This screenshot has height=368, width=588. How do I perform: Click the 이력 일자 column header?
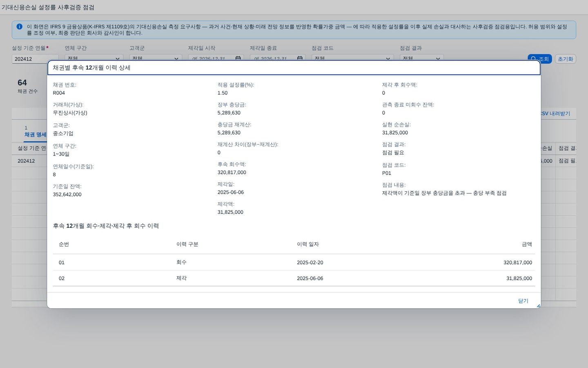pyautogui.click(x=308, y=244)
